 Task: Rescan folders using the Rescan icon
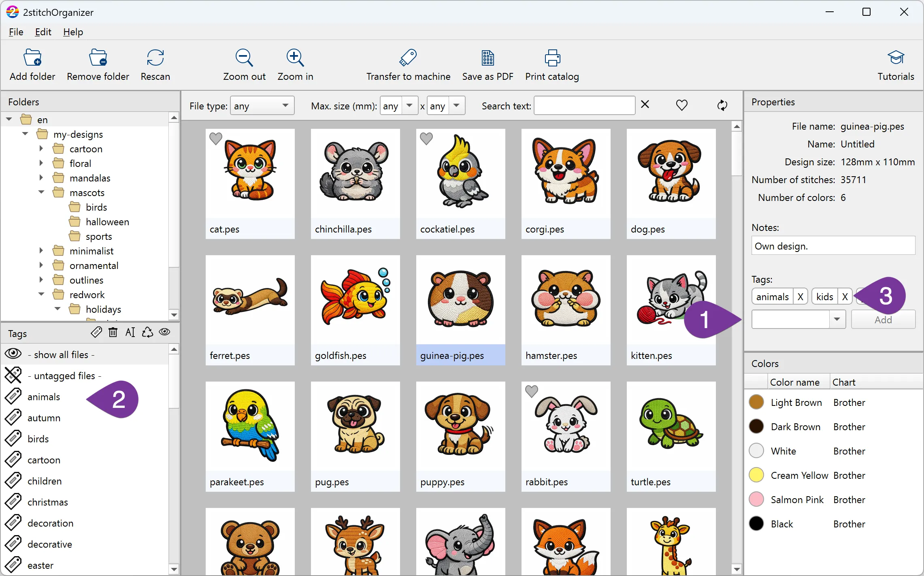tap(155, 58)
